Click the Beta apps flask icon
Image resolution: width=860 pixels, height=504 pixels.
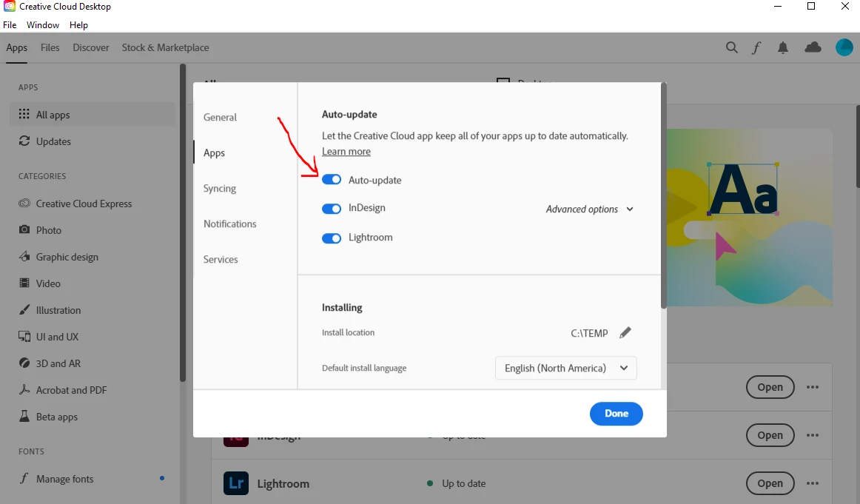click(x=24, y=416)
